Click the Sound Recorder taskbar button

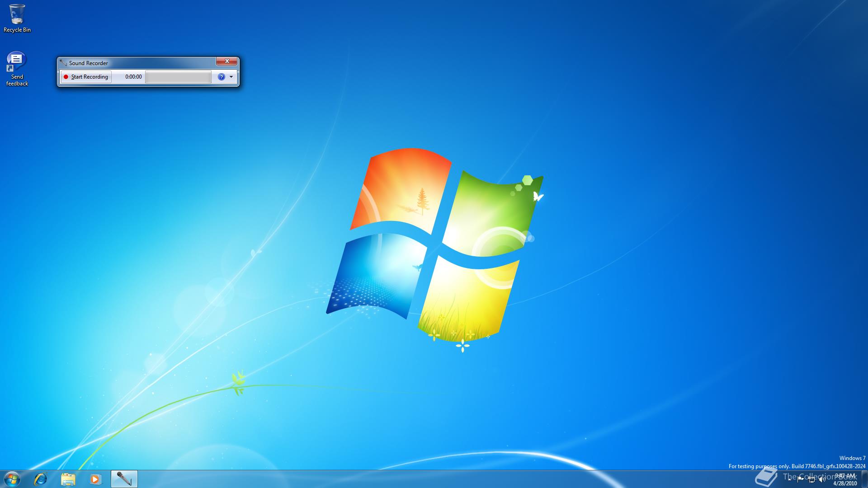(124, 479)
